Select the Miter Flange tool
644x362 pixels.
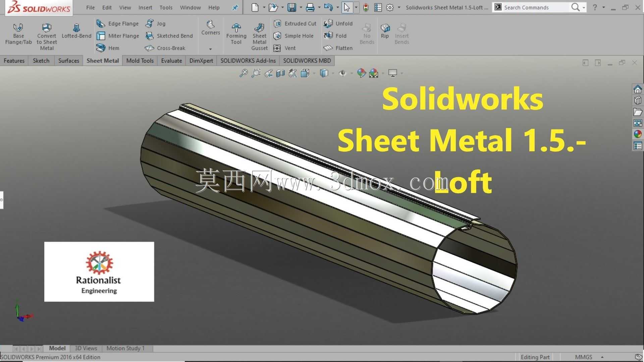(x=118, y=36)
